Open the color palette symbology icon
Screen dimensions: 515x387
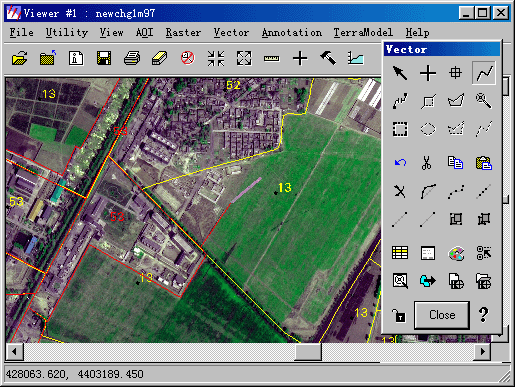(x=456, y=253)
